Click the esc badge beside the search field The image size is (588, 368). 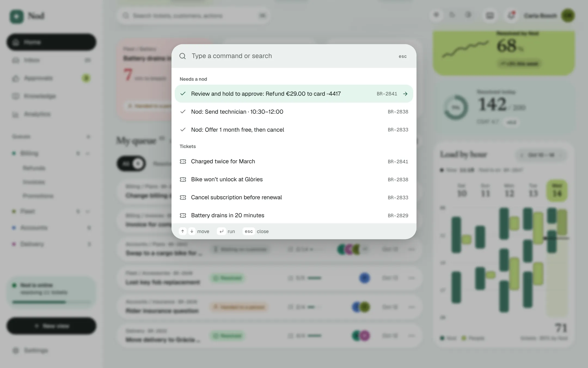click(x=403, y=56)
